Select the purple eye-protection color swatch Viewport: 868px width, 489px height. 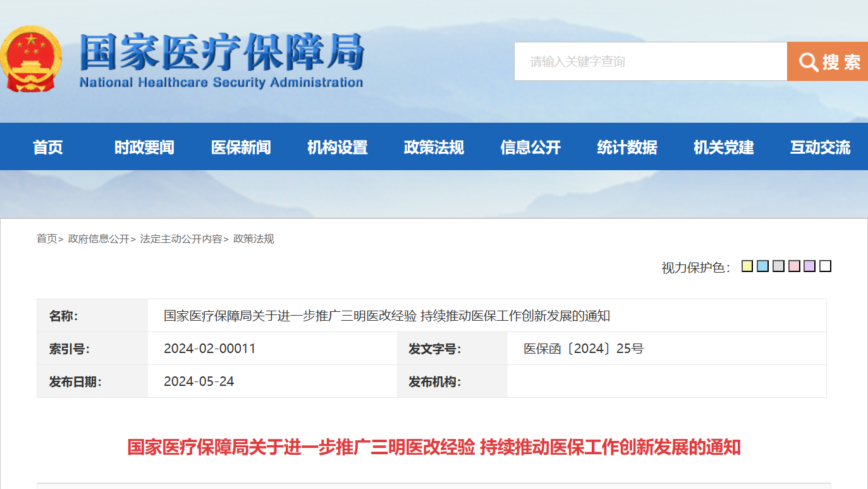point(809,266)
